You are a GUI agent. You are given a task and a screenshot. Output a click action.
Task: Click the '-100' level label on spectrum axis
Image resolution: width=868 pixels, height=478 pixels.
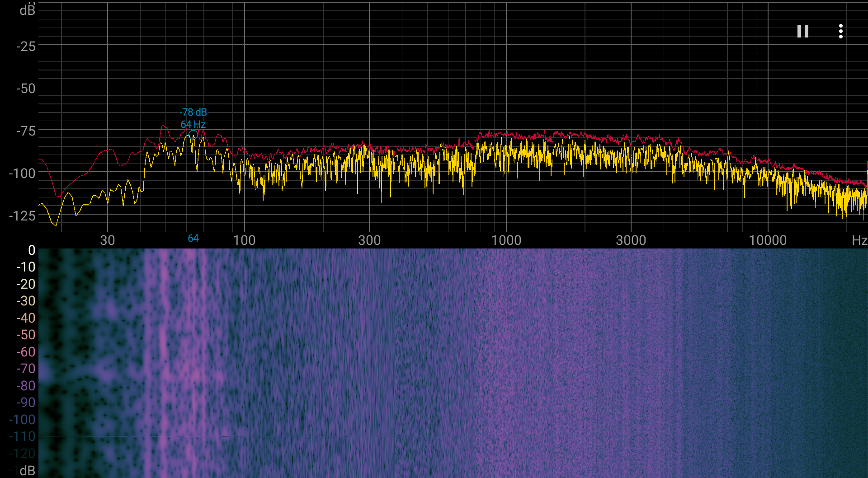[22, 173]
